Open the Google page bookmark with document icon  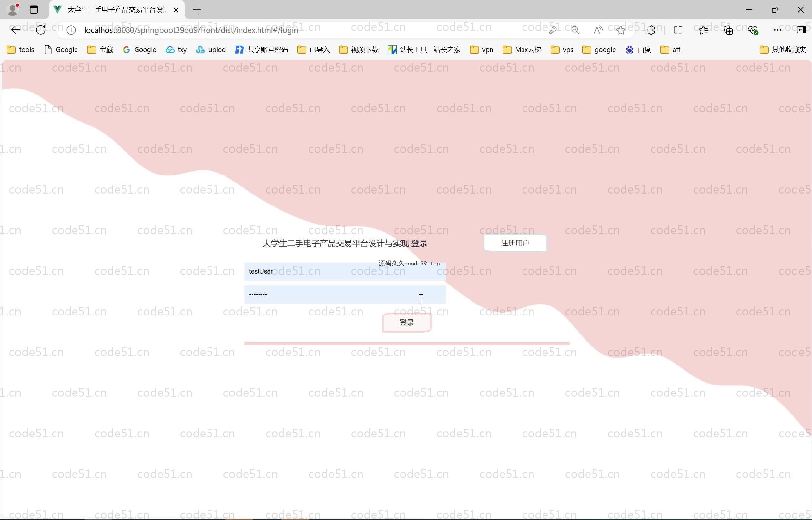point(61,50)
